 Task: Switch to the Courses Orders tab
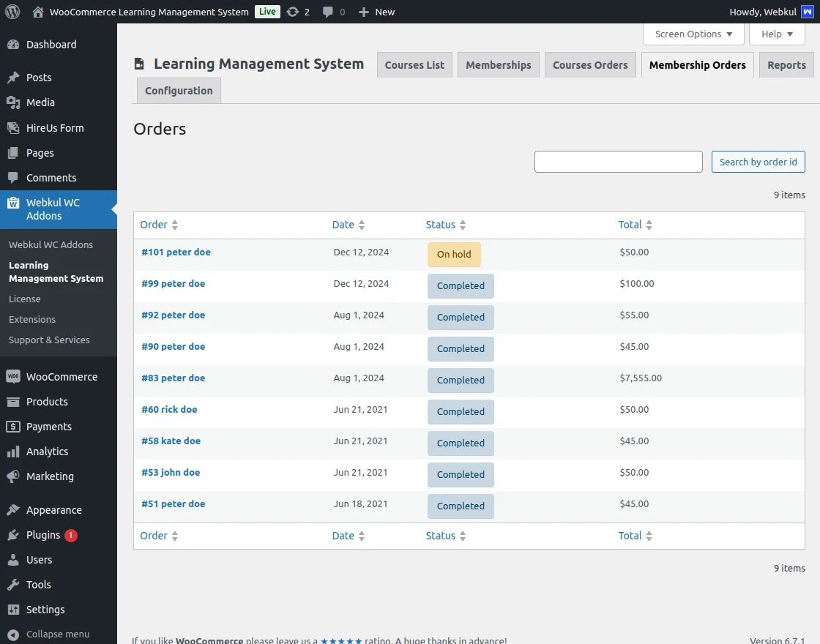click(590, 64)
